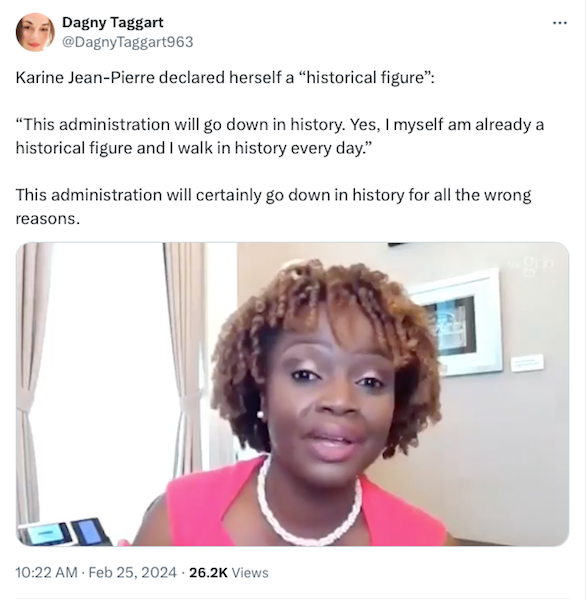Open the @DagnyTaggart963 handle link
The width and height of the screenshot is (587, 600).
tap(127, 42)
